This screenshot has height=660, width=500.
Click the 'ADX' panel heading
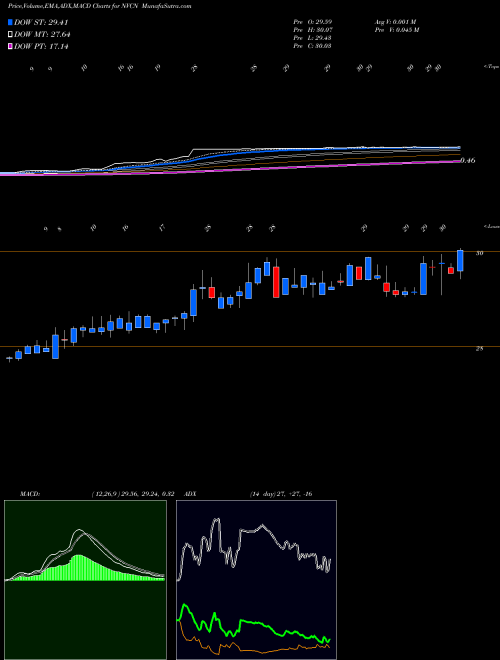point(191,494)
